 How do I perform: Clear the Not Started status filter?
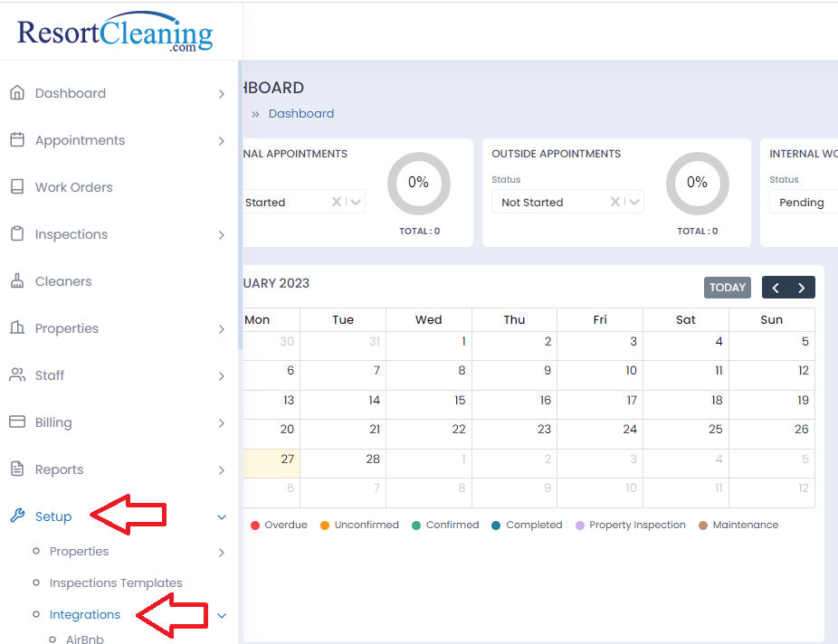click(x=614, y=201)
